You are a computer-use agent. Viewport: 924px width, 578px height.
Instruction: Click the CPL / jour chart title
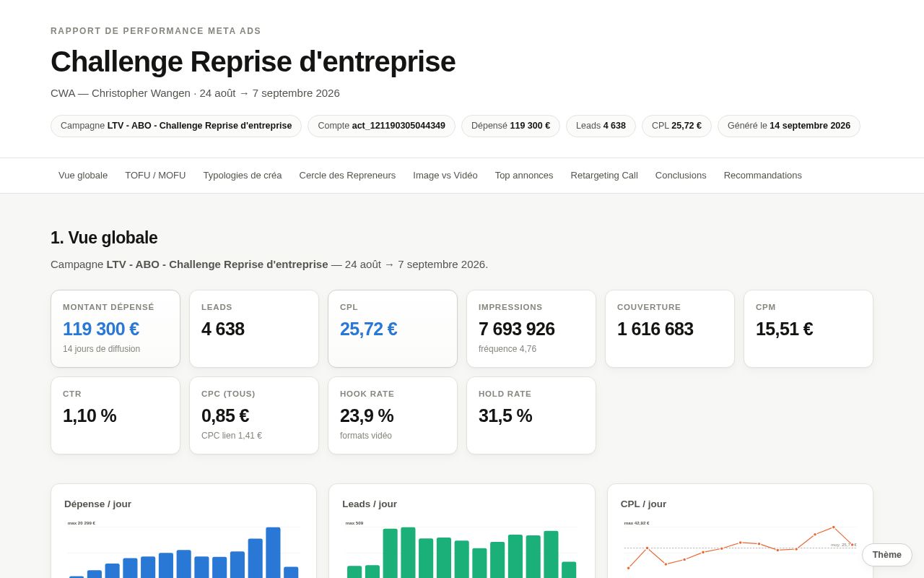point(643,504)
